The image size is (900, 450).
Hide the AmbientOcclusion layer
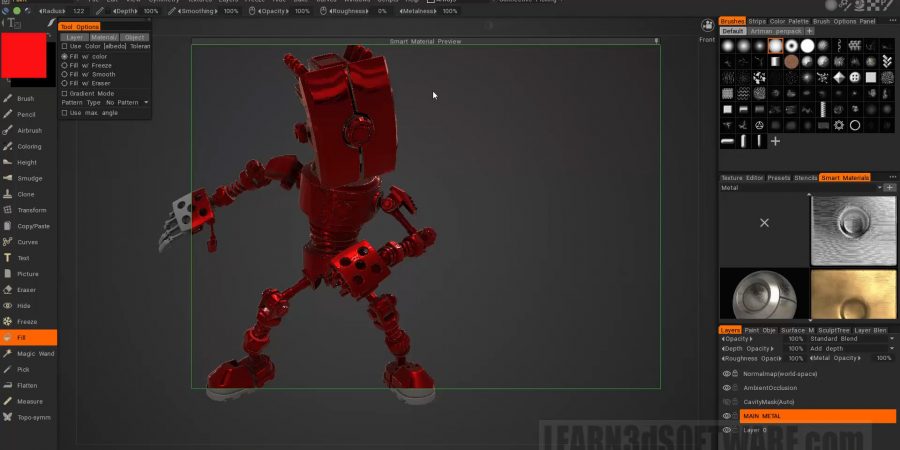(x=727, y=388)
